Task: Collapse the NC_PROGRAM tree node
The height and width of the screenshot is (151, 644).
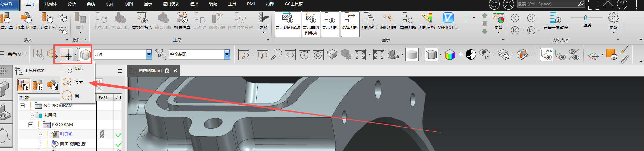Action: coord(22,106)
